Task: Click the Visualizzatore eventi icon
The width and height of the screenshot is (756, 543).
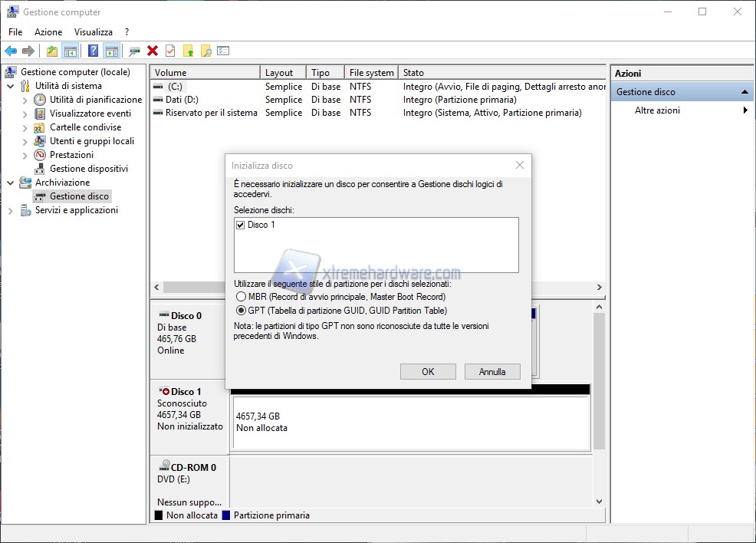Action: coord(40,114)
